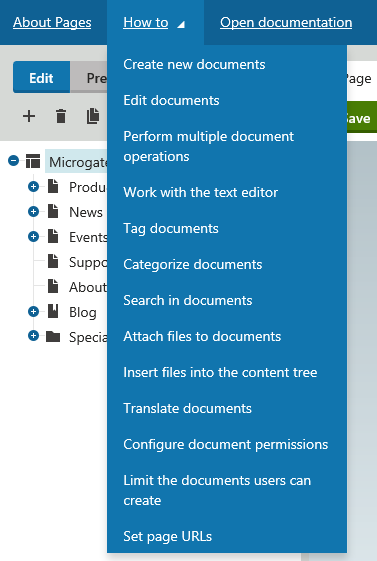
Task: Click the Products page icon
Action: [53, 186]
